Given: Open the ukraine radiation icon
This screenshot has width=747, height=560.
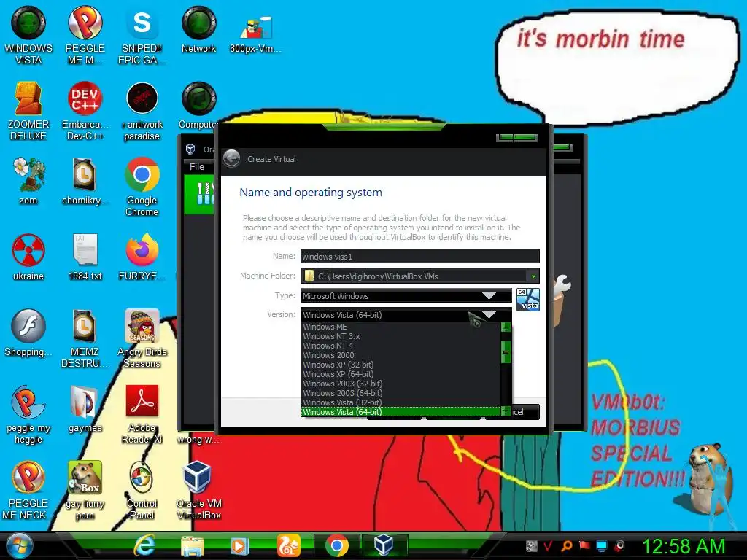Looking at the screenshot, I should [28, 257].
